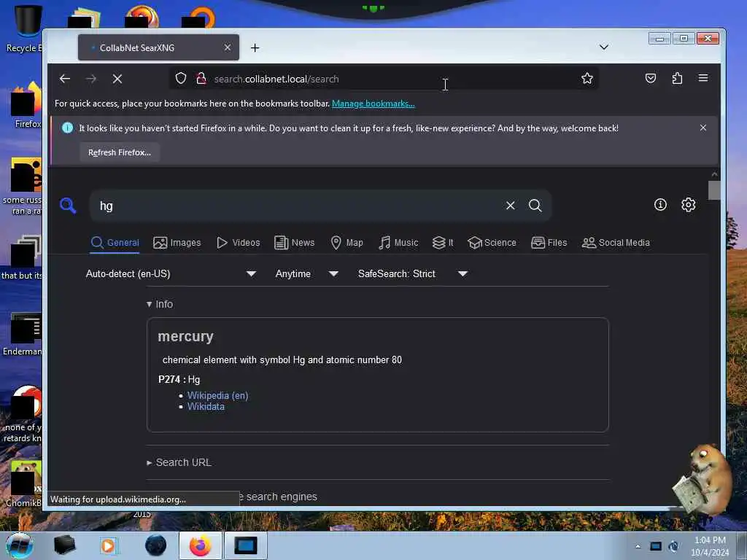Submit the search with the magnifier button

535,205
